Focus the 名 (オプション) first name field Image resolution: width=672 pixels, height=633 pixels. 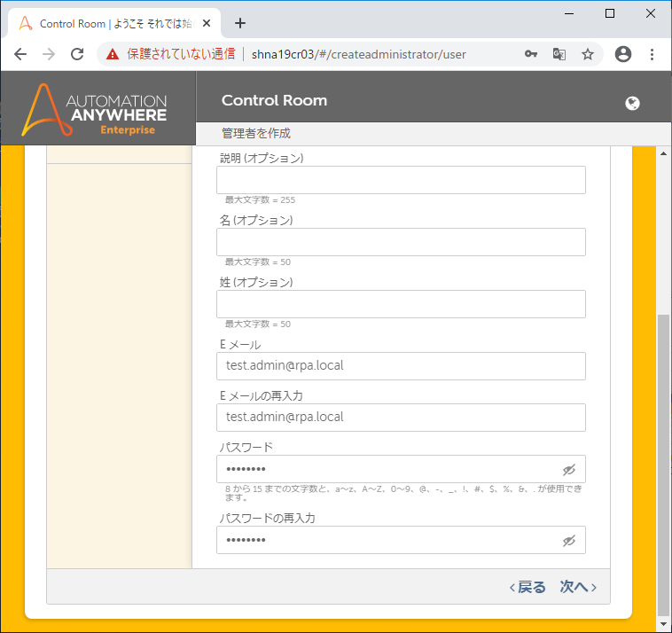[401, 242]
